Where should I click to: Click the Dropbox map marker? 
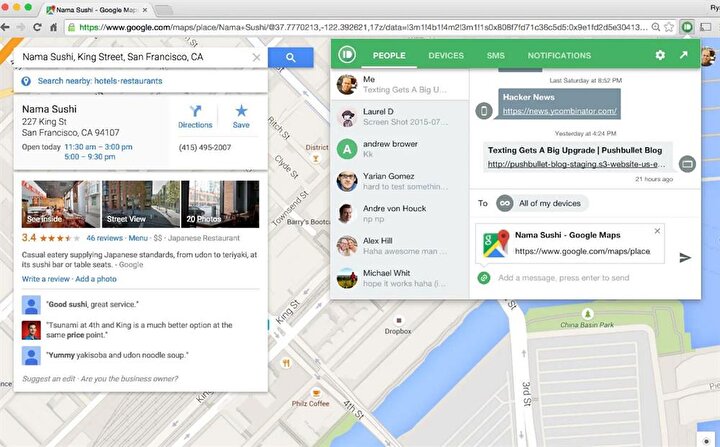(x=399, y=320)
